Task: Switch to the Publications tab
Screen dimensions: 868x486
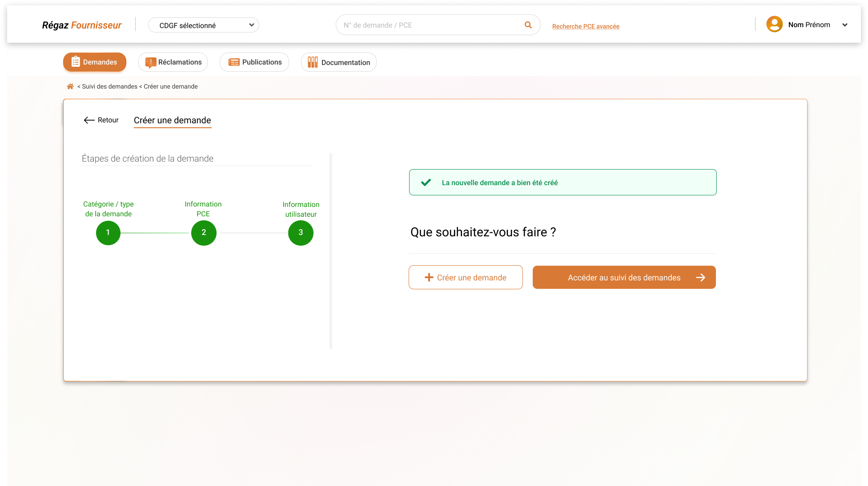Action: click(254, 62)
